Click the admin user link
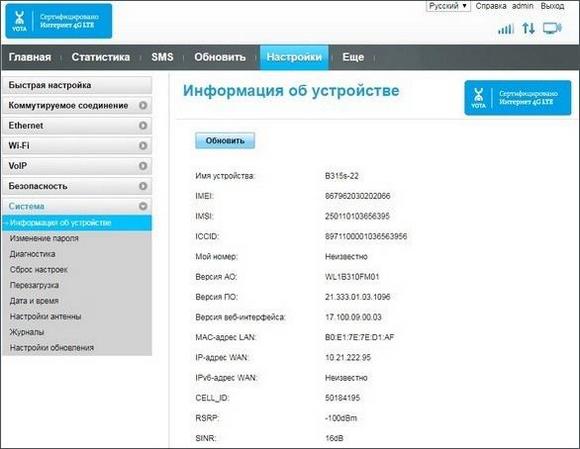580x449 pixels. 523,6
